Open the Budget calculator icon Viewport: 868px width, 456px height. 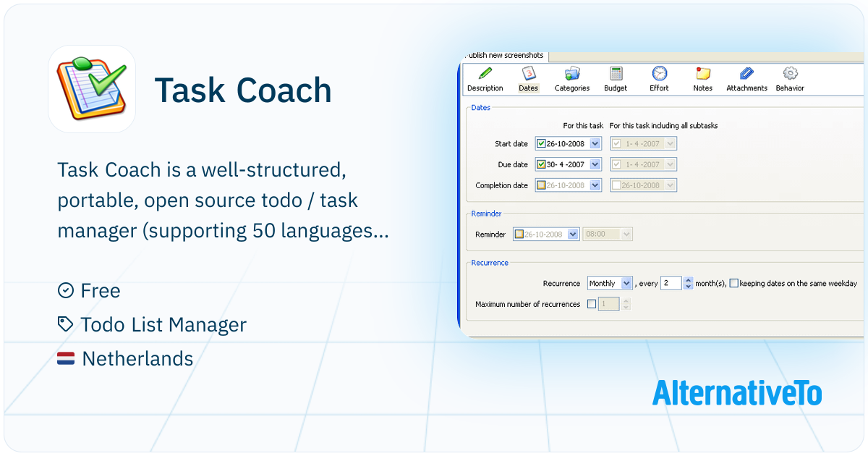pos(616,73)
